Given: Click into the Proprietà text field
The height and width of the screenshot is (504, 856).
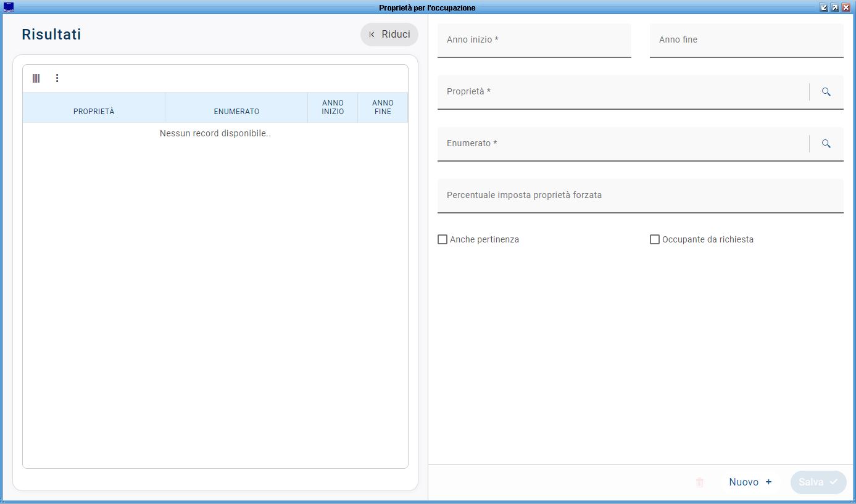Looking at the screenshot, I should pyautogui.click(x=622, y=92).
